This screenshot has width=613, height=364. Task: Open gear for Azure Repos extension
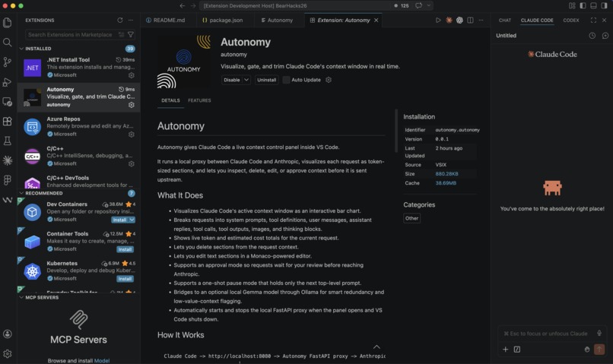click(132, 135)
